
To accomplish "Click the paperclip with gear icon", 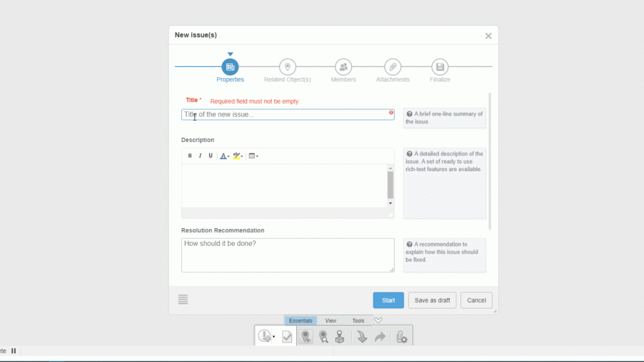I will tap(401, 337).
